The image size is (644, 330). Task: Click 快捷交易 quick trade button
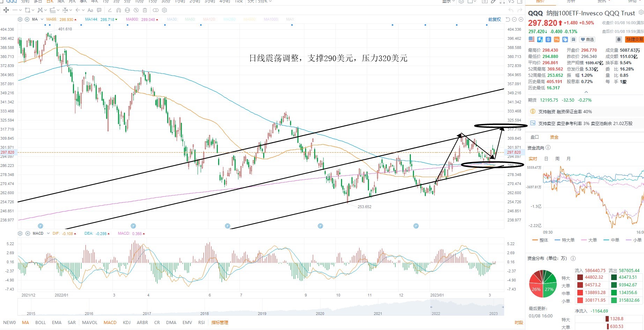click(x=634, y=39)
